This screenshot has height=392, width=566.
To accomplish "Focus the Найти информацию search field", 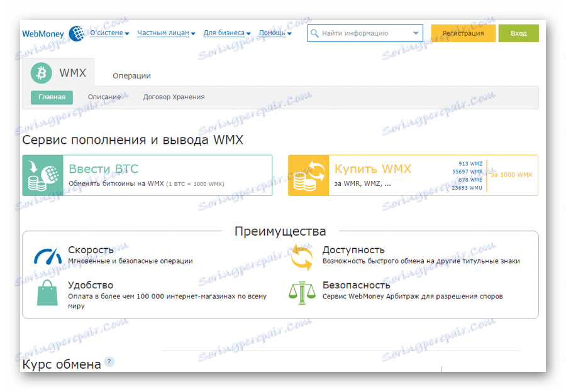I will 365,33.
